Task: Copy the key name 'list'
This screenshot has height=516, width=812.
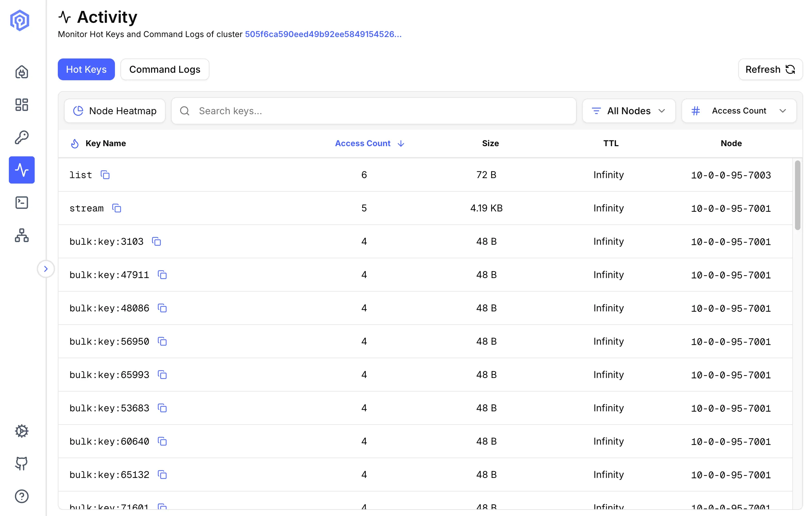Action: (x=105, y=175)
